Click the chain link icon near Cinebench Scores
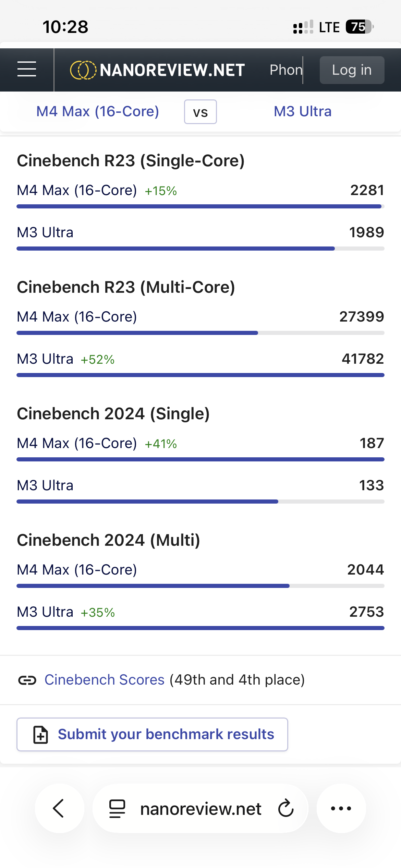This screenshot has height=868, width=401. 27,680
